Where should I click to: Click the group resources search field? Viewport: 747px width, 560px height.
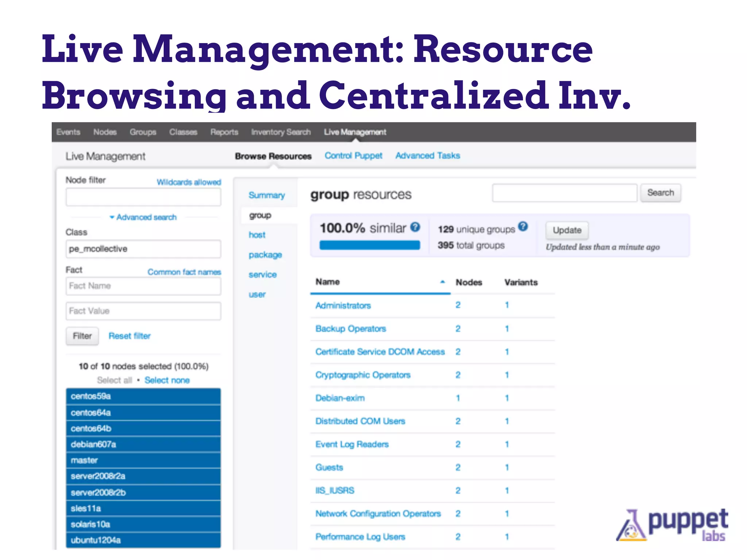(565, 193)
